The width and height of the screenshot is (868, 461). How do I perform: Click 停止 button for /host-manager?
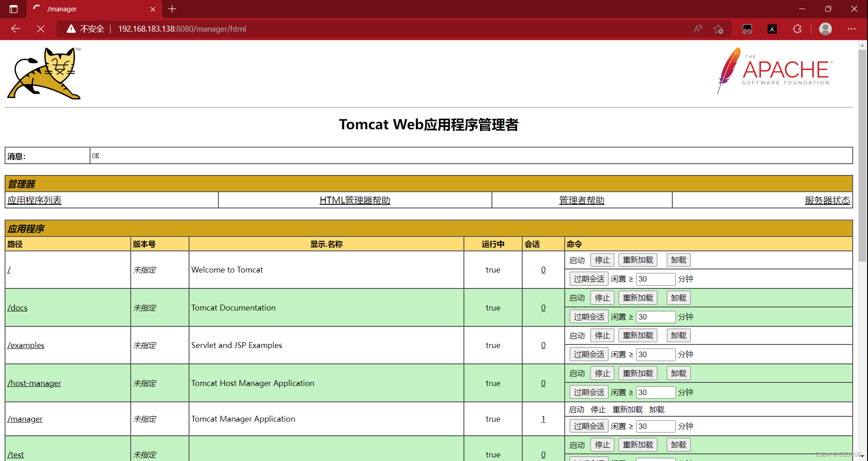[x=602, y=373]
